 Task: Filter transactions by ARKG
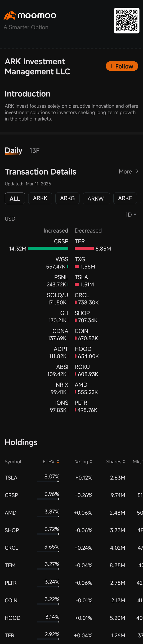[x=67, y=198]
